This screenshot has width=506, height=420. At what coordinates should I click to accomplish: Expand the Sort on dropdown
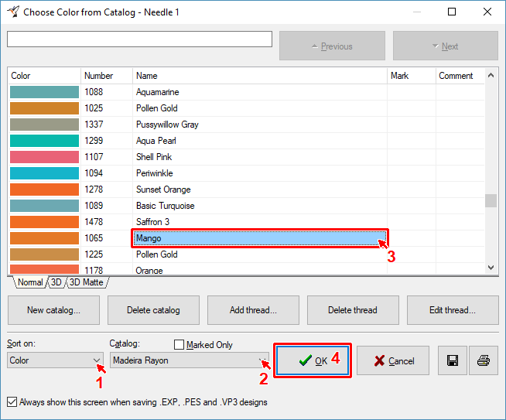click(x=97, y=360)
